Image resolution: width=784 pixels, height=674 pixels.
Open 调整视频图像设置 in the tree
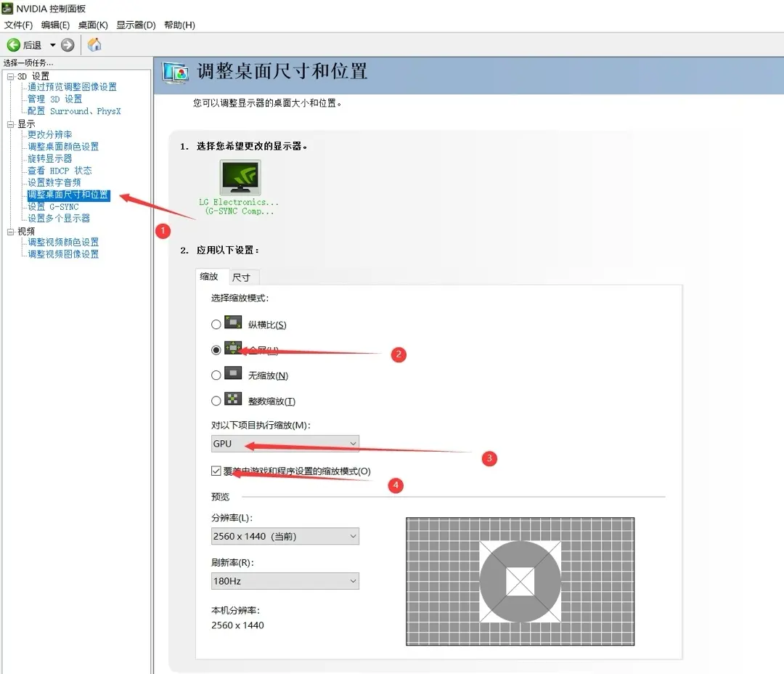click(63, 254)
